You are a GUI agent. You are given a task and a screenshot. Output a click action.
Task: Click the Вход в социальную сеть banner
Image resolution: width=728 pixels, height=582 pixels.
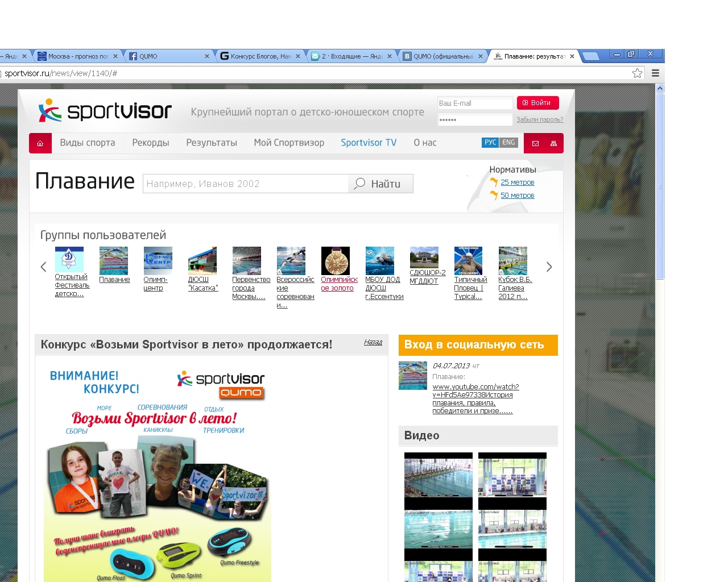click(478, 345)
